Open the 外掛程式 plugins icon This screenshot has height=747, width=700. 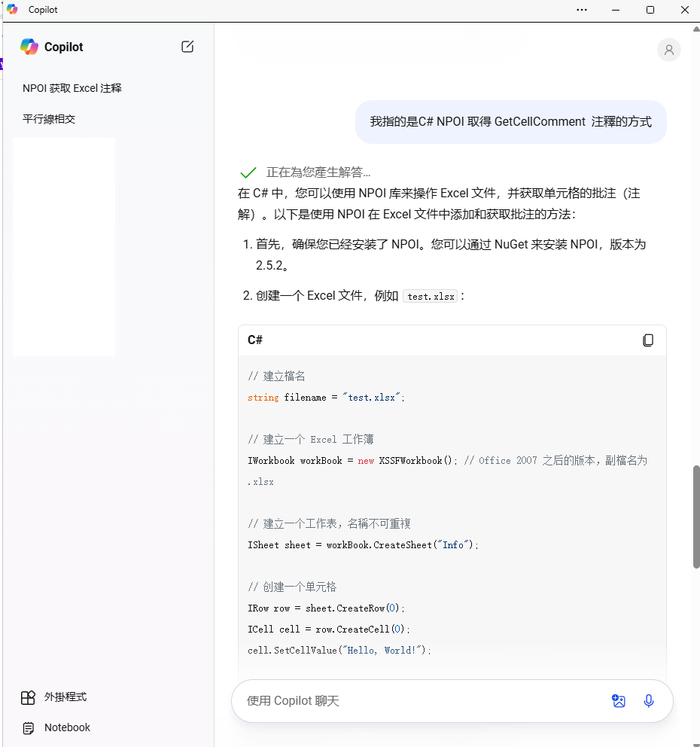(28, 697)
